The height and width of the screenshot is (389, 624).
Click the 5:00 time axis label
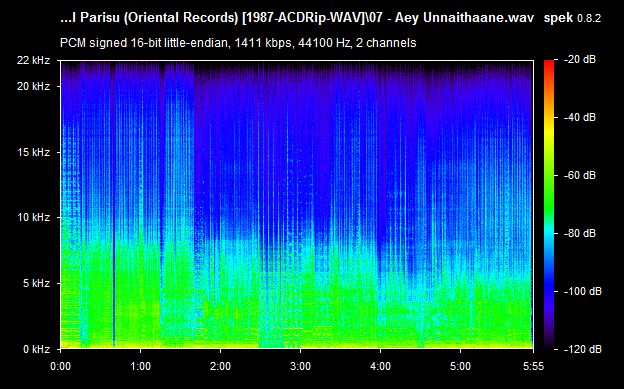tap(460, 366)
